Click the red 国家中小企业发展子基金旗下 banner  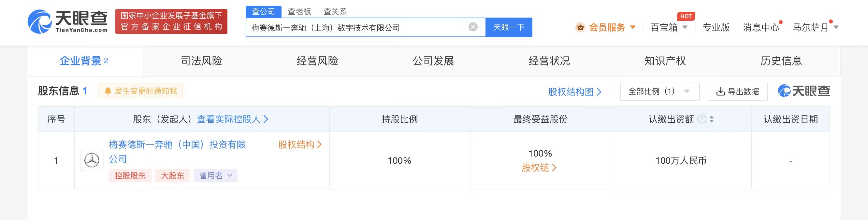(x=171, y=21)
